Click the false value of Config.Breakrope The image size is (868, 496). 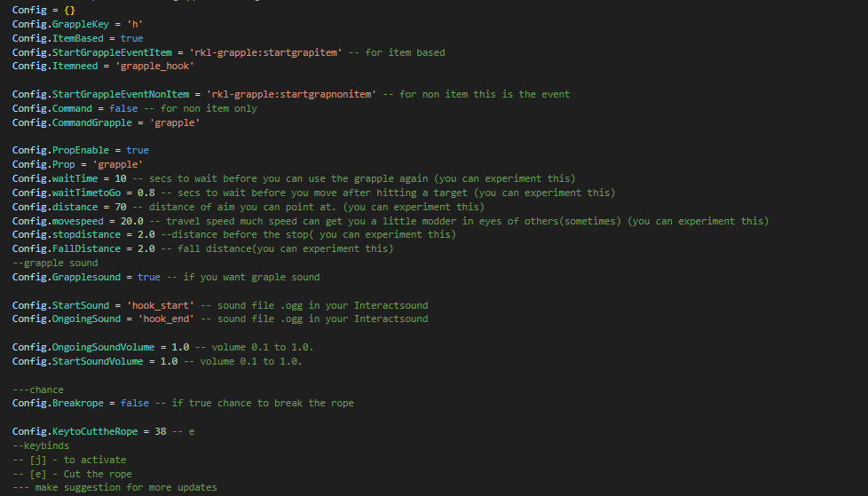pos(134,403)
